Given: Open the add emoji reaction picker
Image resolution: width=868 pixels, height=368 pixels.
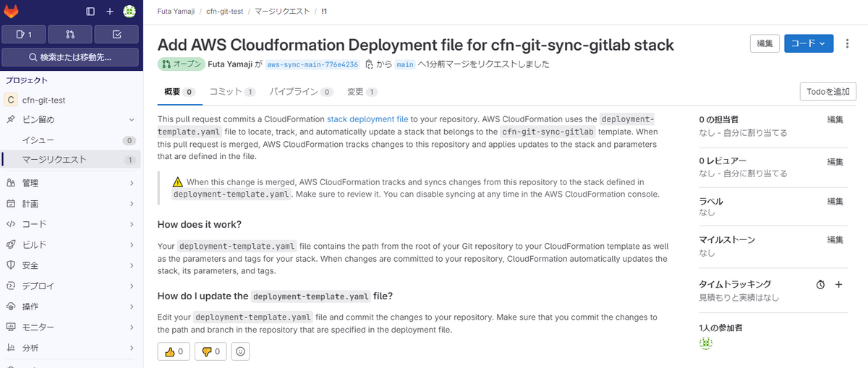Looking at the screenshot, I should [240, 352].
